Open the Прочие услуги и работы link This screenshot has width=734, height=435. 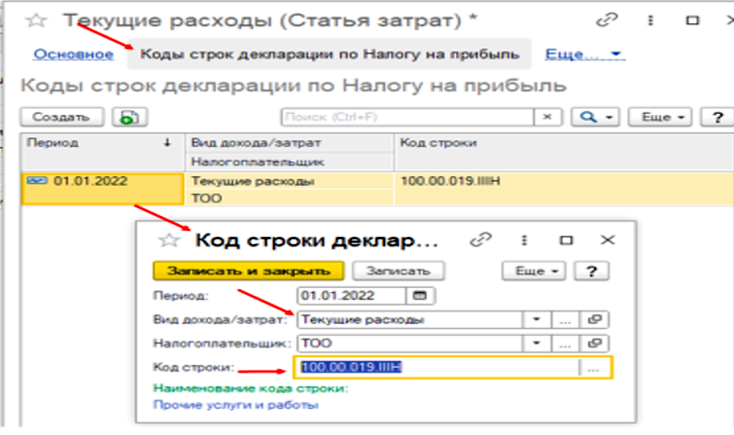[235, 405]
